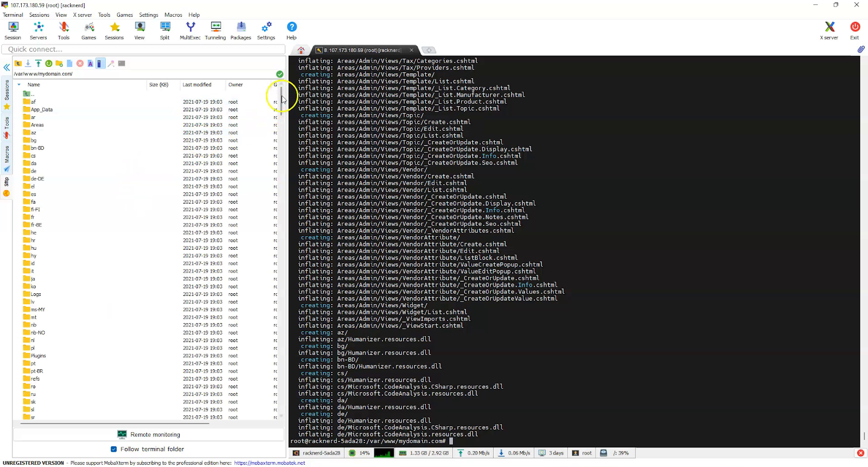Image resolution: width=868 pixels, height=467 pixels.
Task: Split the terminal using Split button
Action: pos(165,31)
